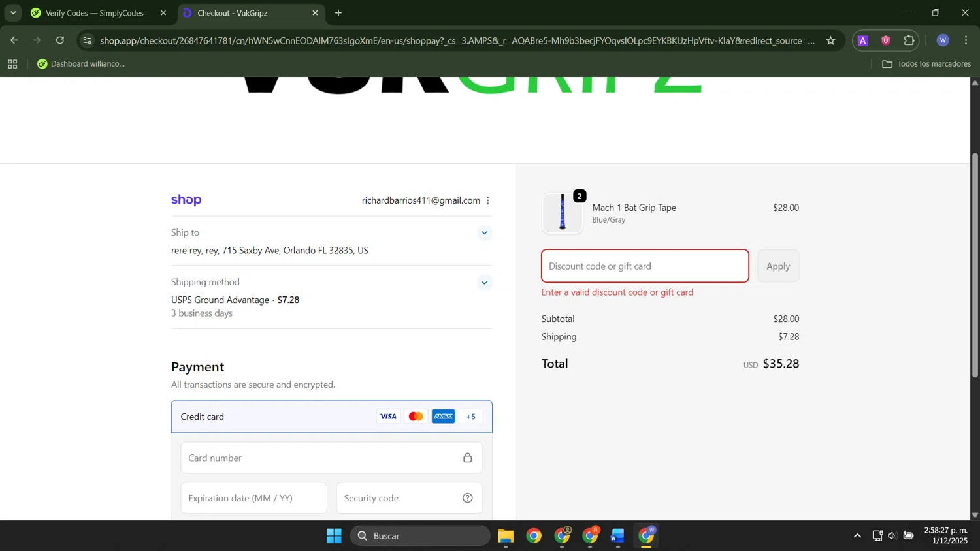
Task: Open account options three-dot menu beside email
Action: coord(488,200)
